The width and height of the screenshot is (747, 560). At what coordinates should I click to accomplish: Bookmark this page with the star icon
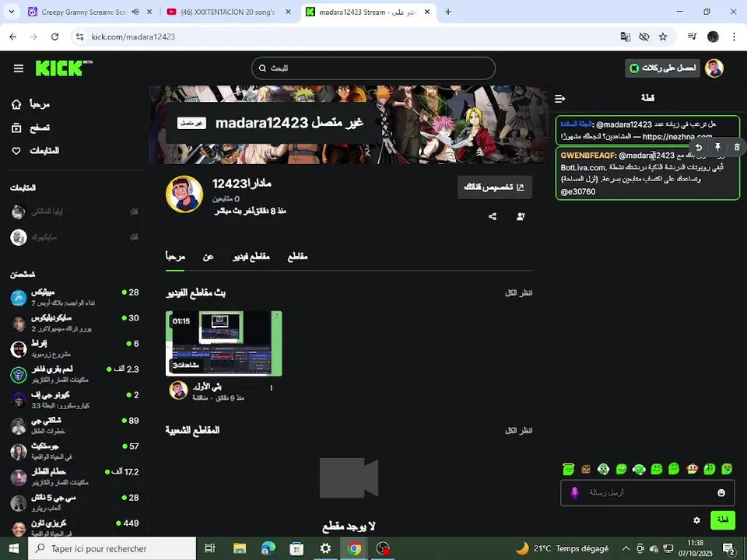pos(663,37)
